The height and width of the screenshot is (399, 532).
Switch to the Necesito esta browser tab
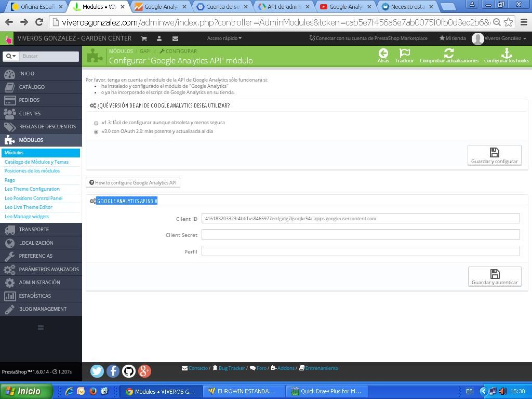click(x=407, y=6)
